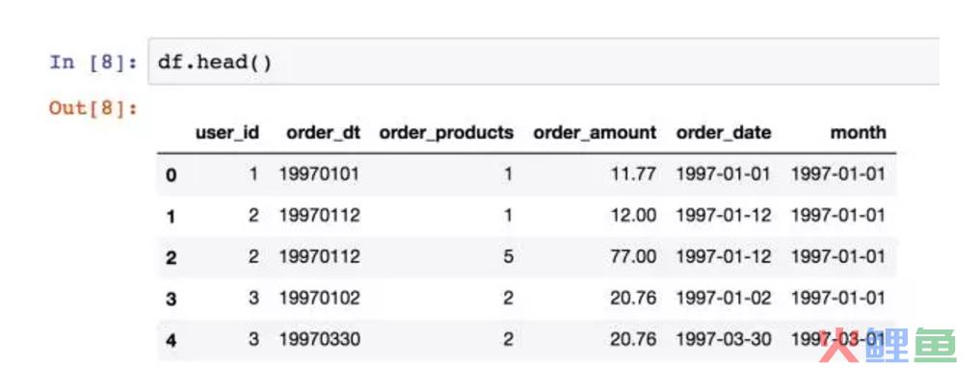Click order_products value 5
The width and height of the screenshot is (980, 368).
(508, 256)
